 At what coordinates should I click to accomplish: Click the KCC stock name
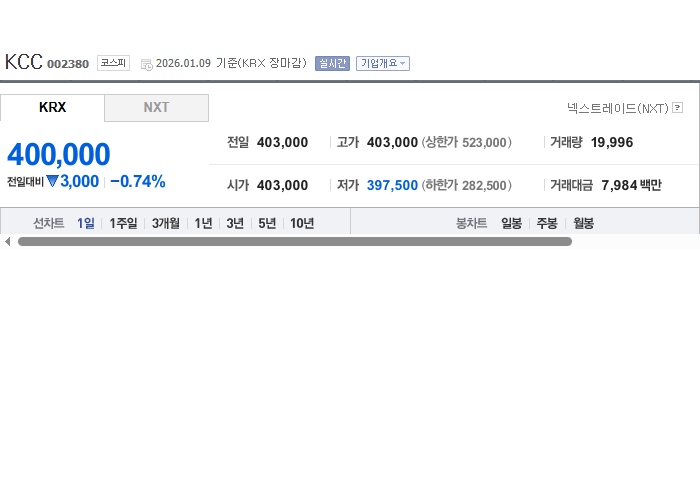[x=24, y=62]
